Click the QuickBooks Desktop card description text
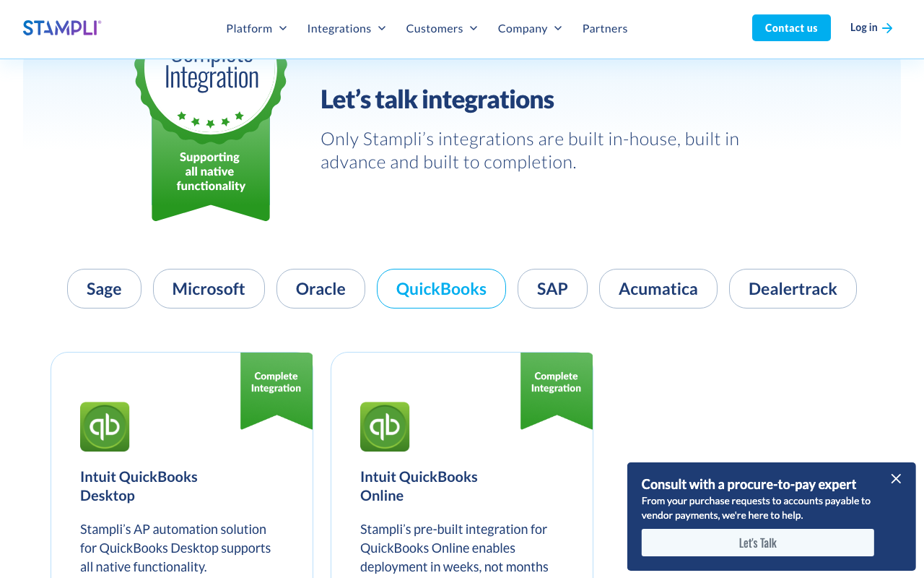 pyautogui.click(x=175, y=548)
